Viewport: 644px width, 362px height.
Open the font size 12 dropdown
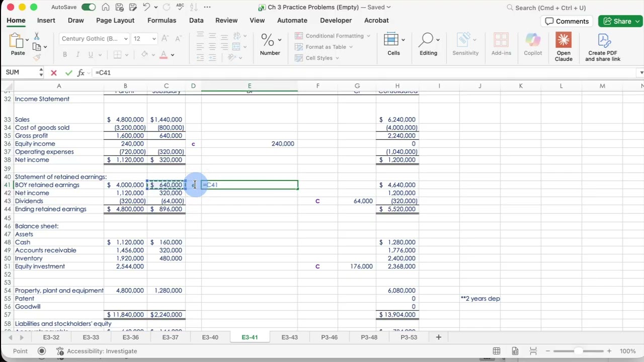pyautogui.click(x=154, y=39)
